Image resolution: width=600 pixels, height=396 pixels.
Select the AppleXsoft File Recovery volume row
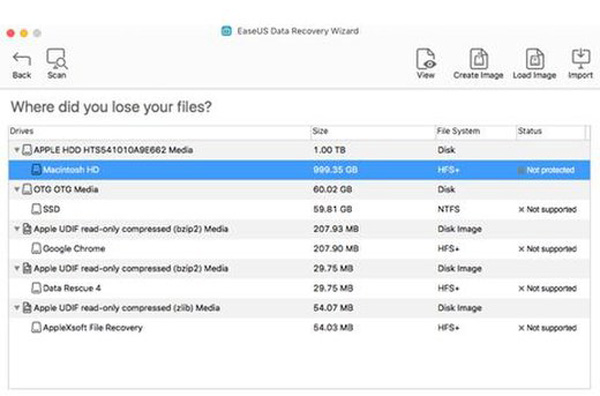(299, 328)
